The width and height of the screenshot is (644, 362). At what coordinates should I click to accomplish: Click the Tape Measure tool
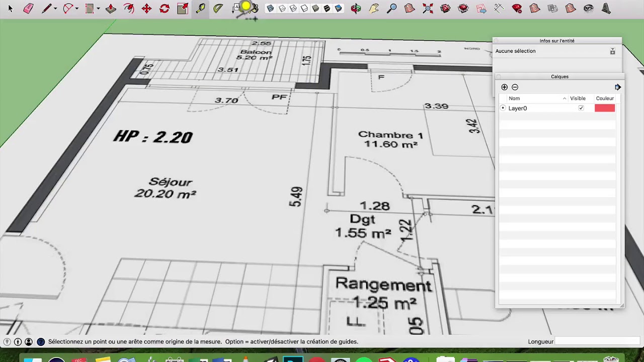click(200, 9)
